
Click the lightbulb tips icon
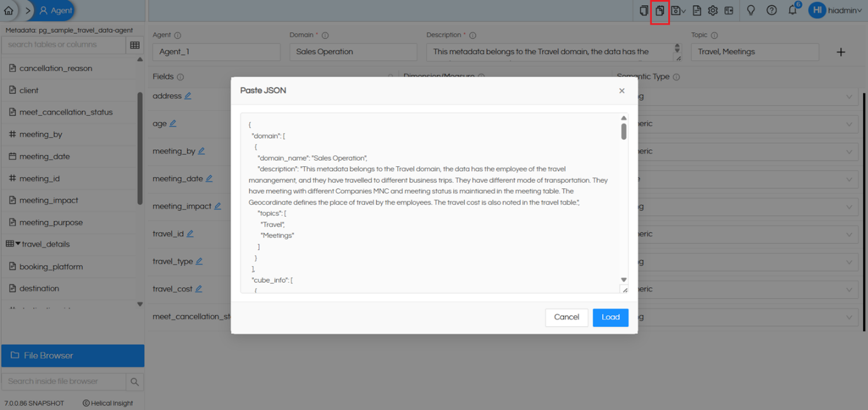751,11
